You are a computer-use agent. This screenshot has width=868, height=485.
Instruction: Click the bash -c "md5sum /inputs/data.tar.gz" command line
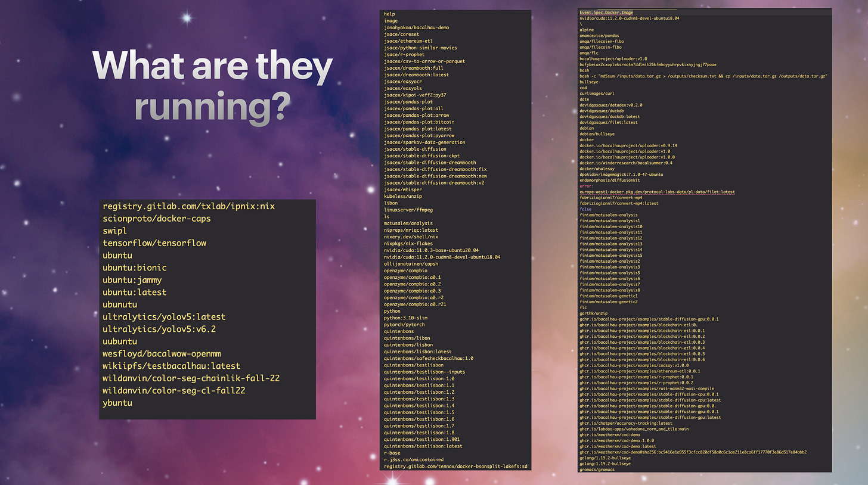point(704,76)
